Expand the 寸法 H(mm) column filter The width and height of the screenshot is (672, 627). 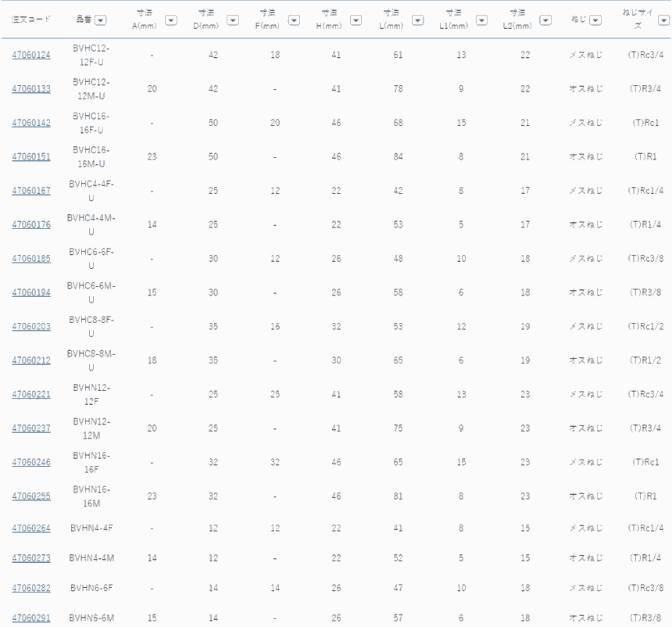356,20
